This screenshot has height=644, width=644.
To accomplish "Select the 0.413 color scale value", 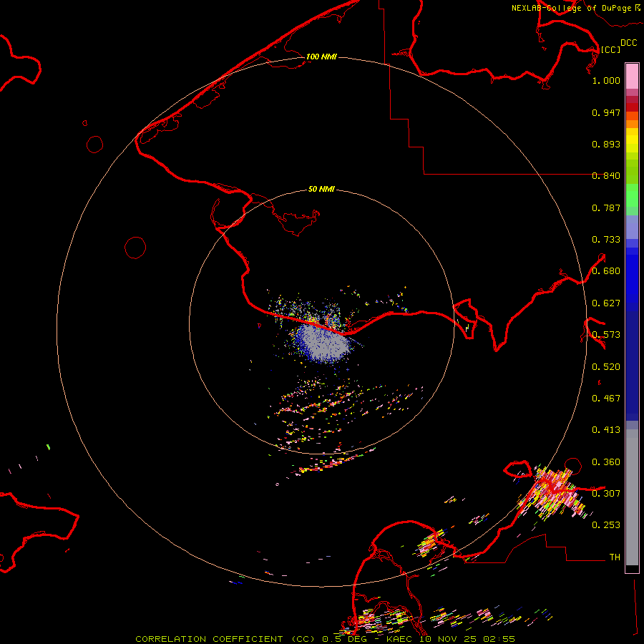I will point(606,430).
